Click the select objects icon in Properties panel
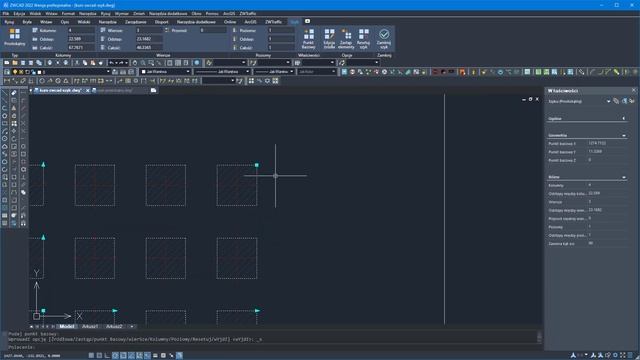This screenshot has height=360, width=640. [624, 101]
